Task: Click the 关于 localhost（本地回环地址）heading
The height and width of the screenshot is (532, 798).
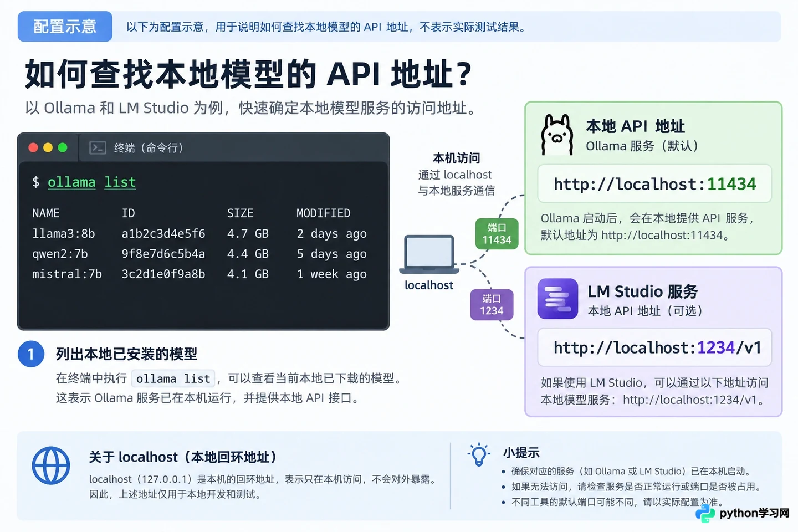Action: coord(183,457)
